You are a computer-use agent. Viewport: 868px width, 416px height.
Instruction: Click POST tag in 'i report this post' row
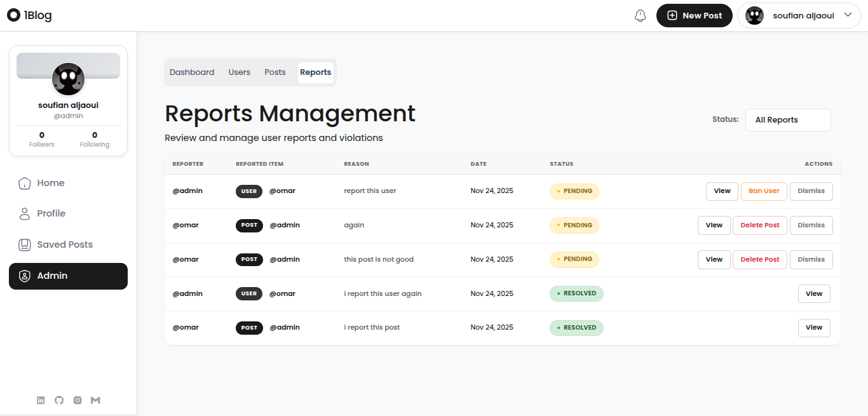[x=249, y=328]
